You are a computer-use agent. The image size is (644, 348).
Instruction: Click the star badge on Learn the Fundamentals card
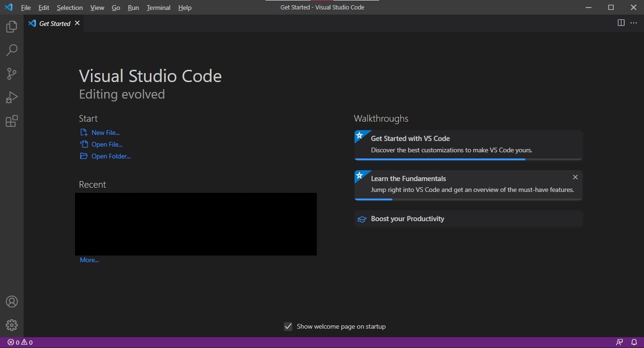pos(359,175)
